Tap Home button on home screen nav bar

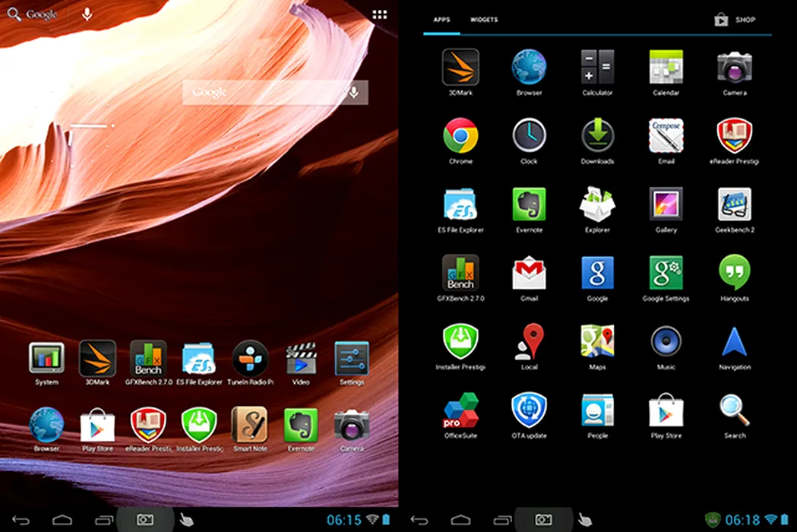click(x=62, y=520)
